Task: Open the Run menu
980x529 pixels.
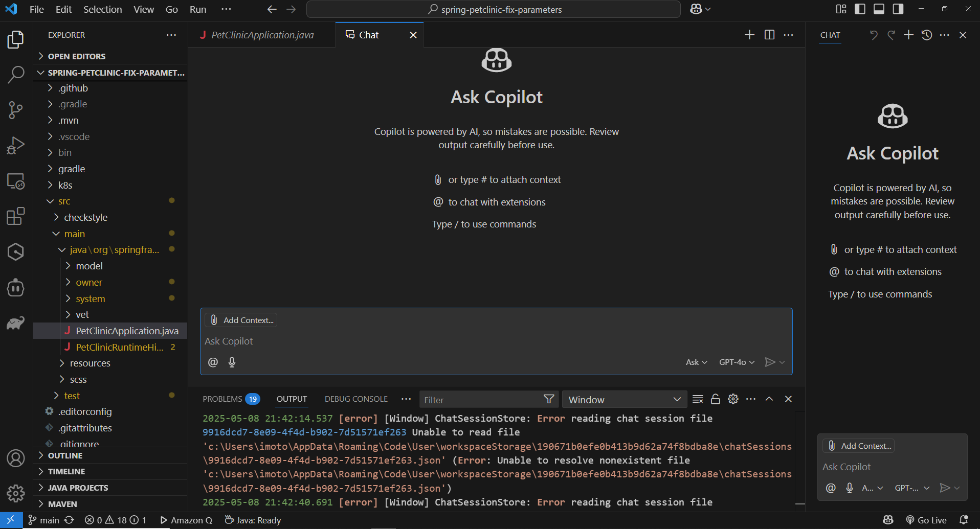Action: click(198, 9)
